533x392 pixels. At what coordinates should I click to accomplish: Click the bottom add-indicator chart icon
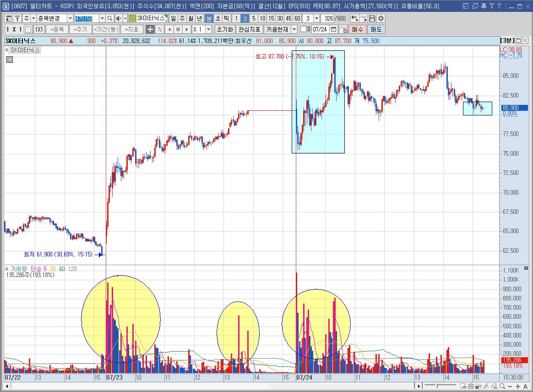[x=479, y=386]
